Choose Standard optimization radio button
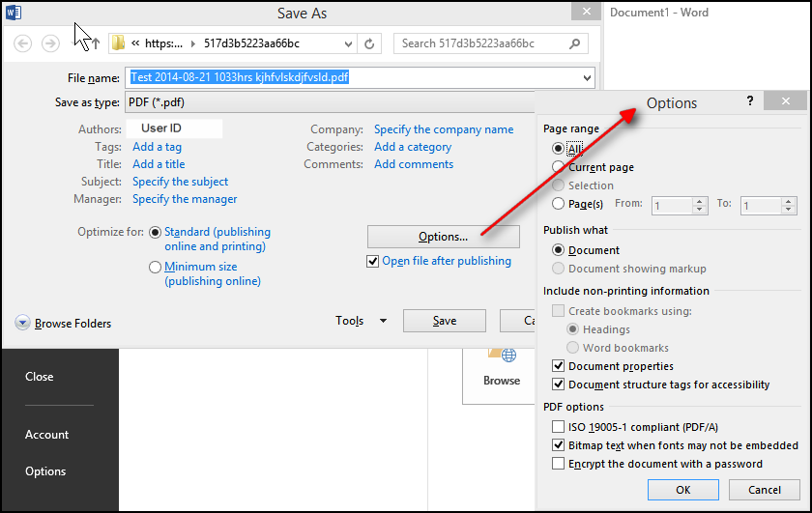 click(155, 233)
